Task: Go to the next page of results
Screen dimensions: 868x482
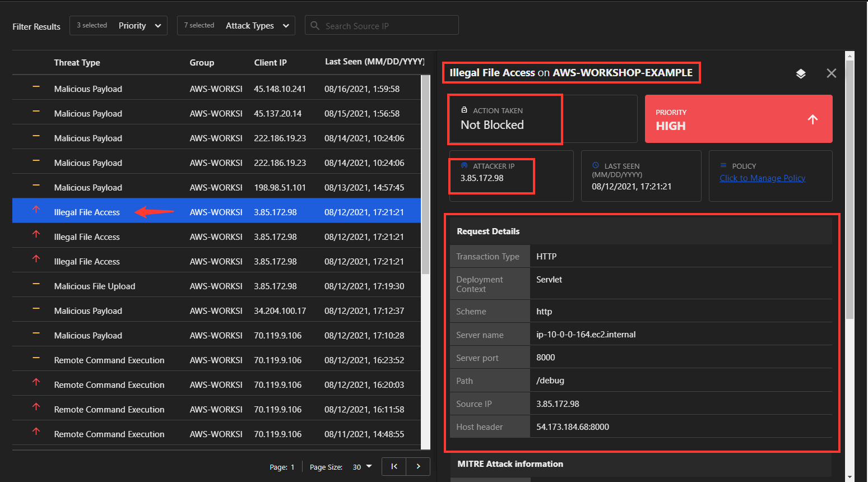Action: point(418,466)
